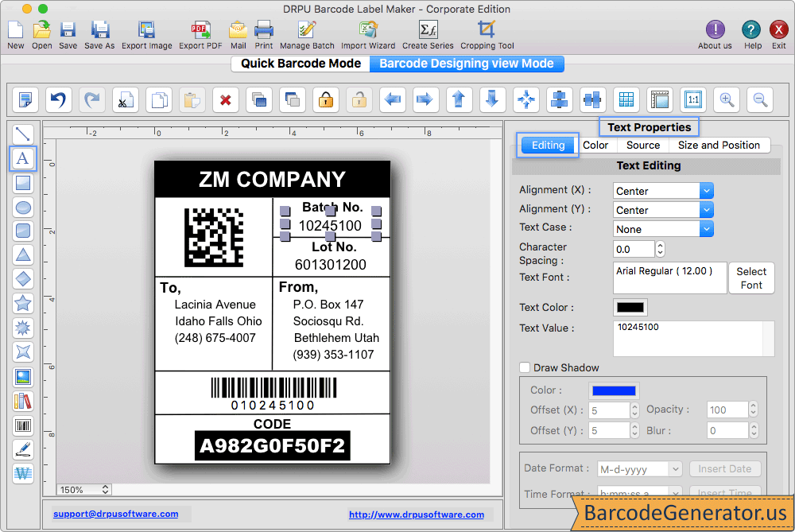This screenshot has width=795, height=532.
Task: Open the Editing tab
Action: [548, 145]
